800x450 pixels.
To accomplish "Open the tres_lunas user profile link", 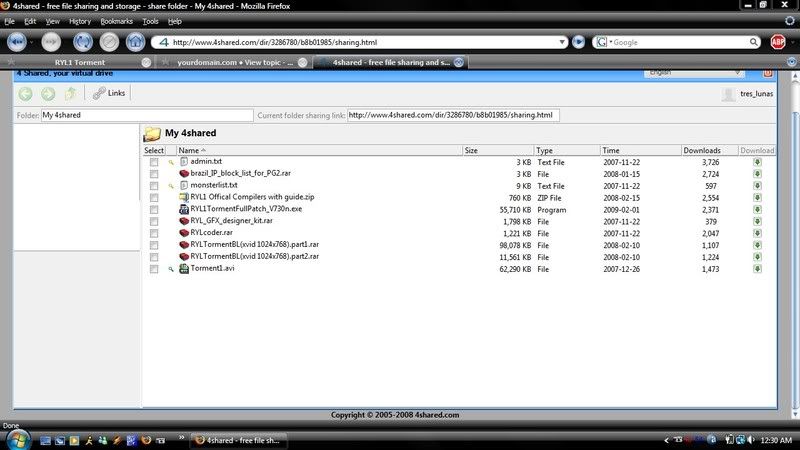I will click(757, 94).
